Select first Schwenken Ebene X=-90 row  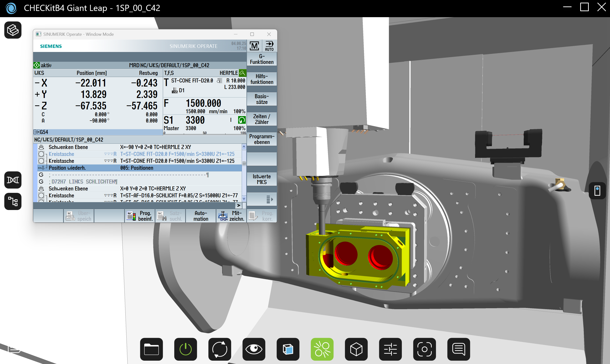[139, 147]
